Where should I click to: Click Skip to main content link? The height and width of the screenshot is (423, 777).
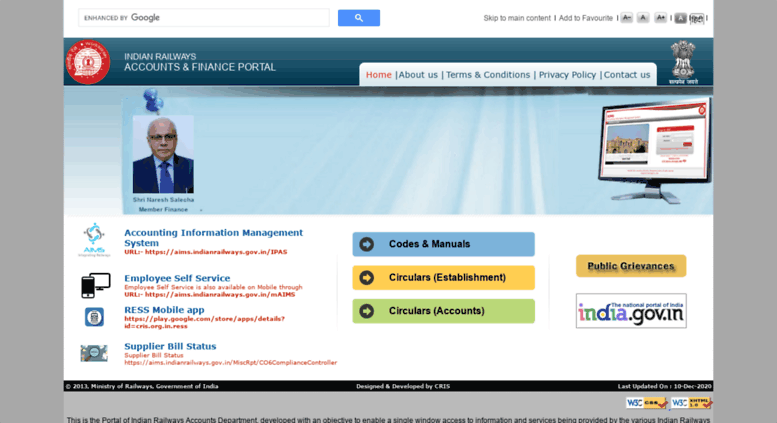click(517, 18)
